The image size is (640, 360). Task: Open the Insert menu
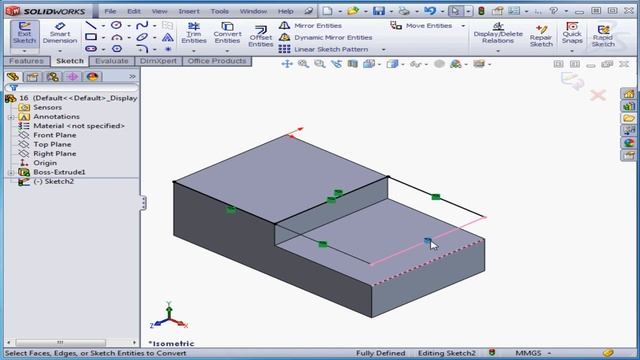(189, 11)
